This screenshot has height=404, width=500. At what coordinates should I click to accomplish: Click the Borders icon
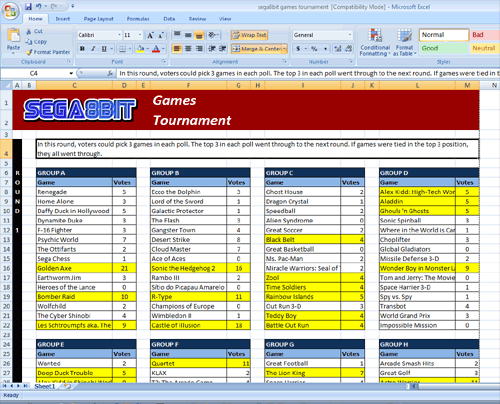122,49
